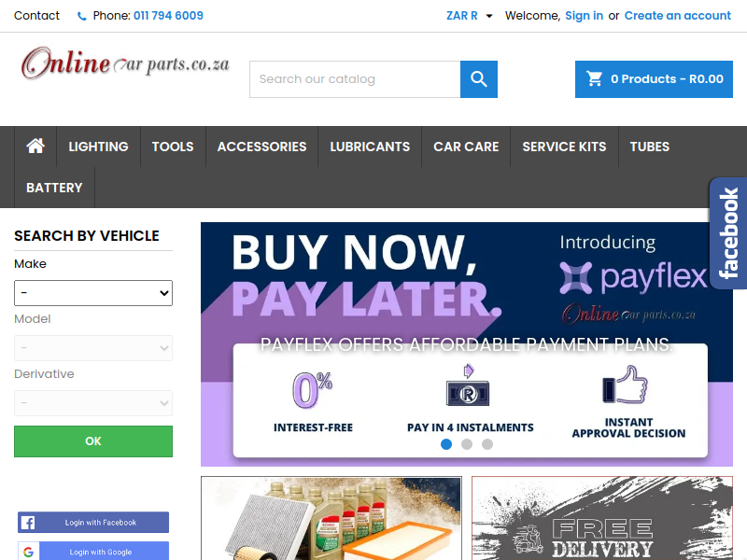Click the home icon in navigation bar
747x560 pixels.
tap(35, 147)
